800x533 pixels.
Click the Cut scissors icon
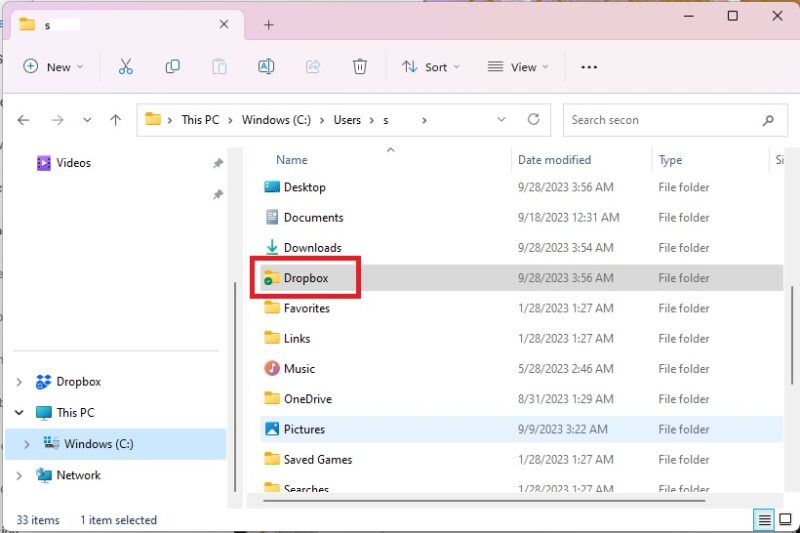point(126,67)
